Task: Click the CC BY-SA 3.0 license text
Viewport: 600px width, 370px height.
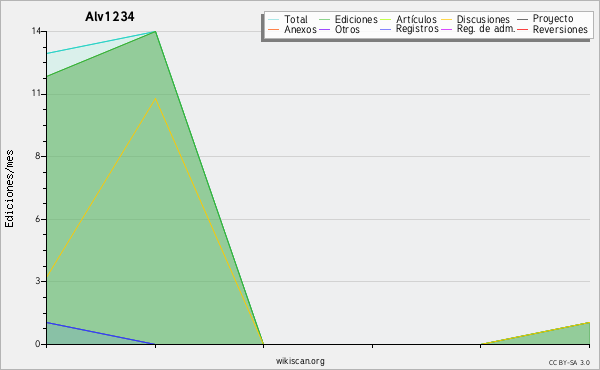Action: pos(569,363)
